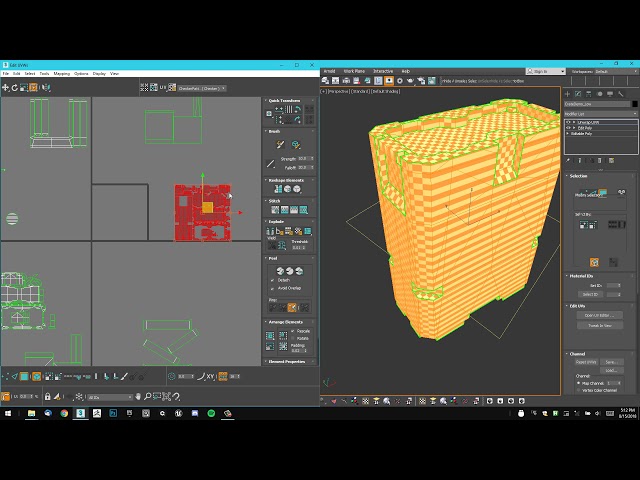Image resolution: width=640 pixels, height=480 pixels.
Task: Click the first Stitch icon
Action: click(275, 210)
